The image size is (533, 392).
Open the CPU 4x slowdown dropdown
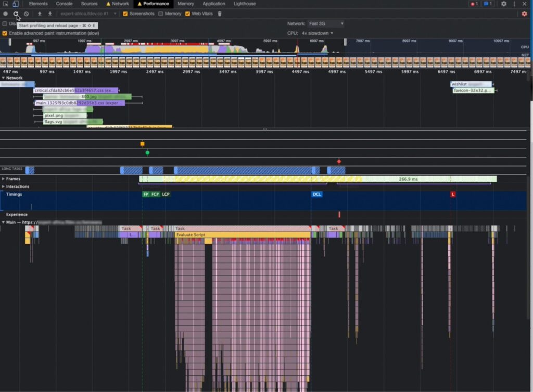tap(318, 33)
